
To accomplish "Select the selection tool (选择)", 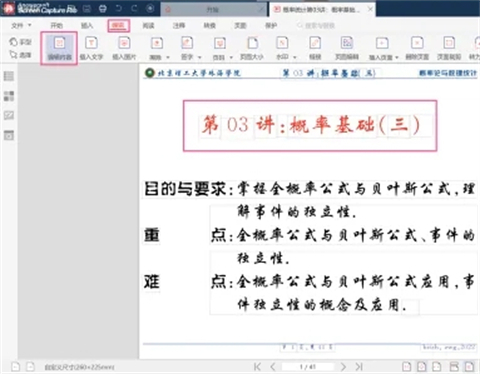I will point(20,55).
